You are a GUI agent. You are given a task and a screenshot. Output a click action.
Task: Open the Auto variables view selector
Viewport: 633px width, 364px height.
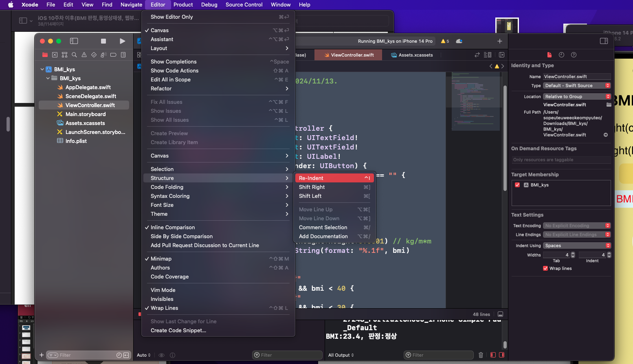[x=143, y=355]
